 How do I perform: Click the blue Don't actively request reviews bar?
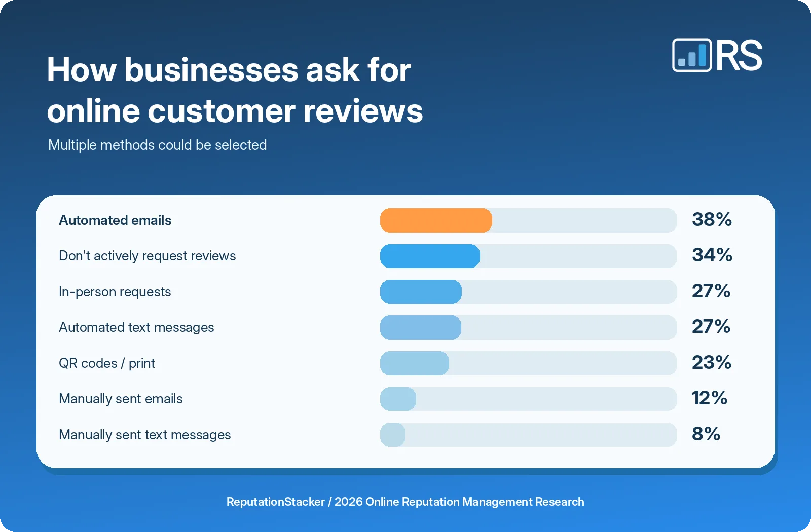(x=430, y=256)
